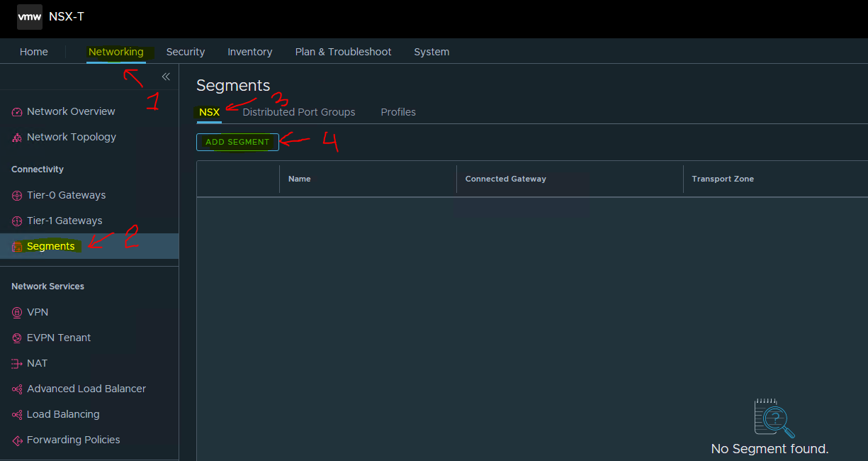Open Forwarding Policies in sidebar
The height and width of the screenshot is (461, 868).
point(74,440)
